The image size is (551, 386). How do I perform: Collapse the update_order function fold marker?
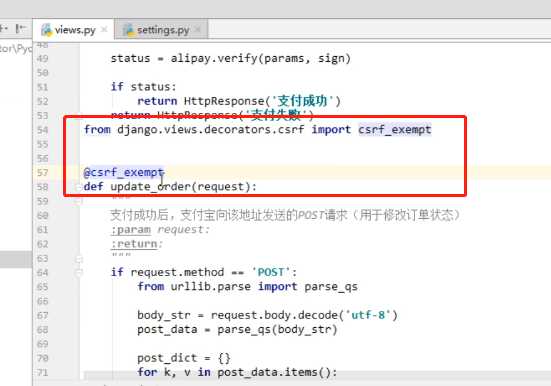78,187
